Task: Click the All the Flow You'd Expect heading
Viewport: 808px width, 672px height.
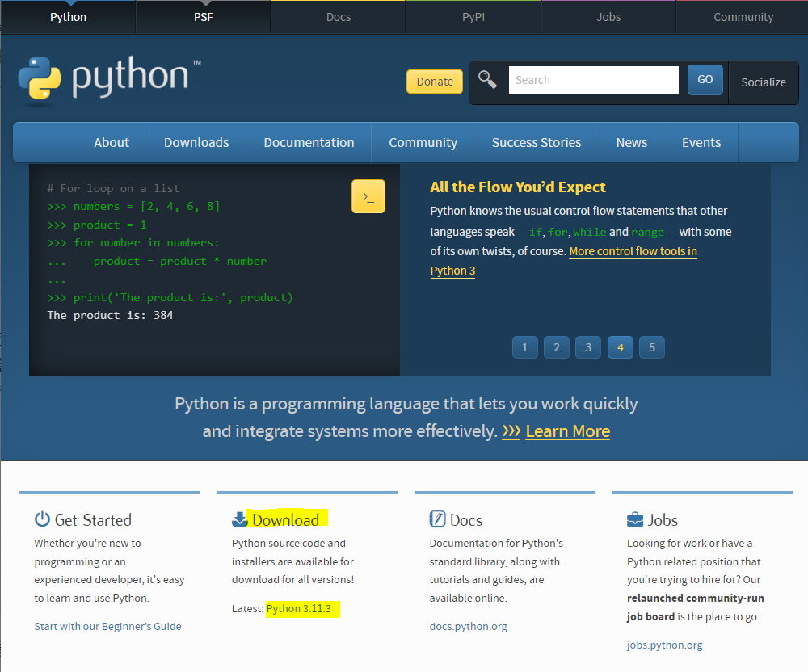Action: [517, 187]
